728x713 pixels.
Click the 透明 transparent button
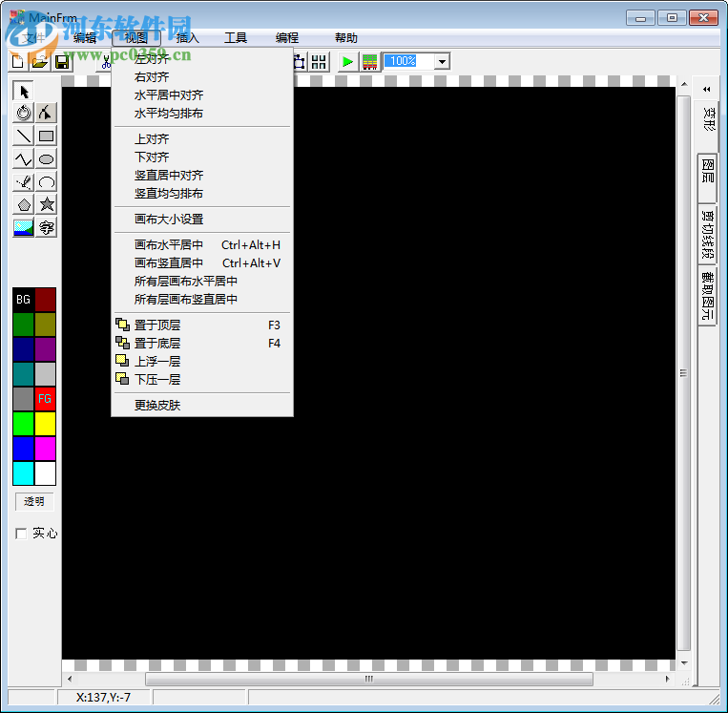point(34,502)
